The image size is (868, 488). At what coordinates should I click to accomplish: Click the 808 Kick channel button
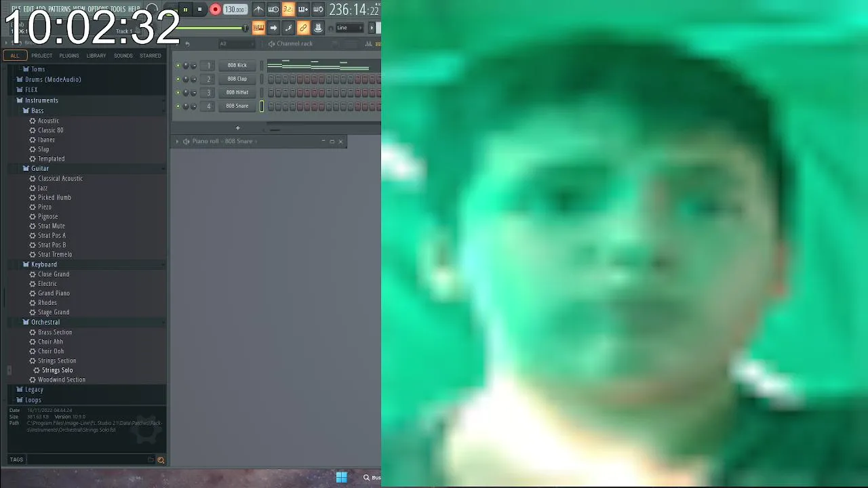tap(237, 65)
